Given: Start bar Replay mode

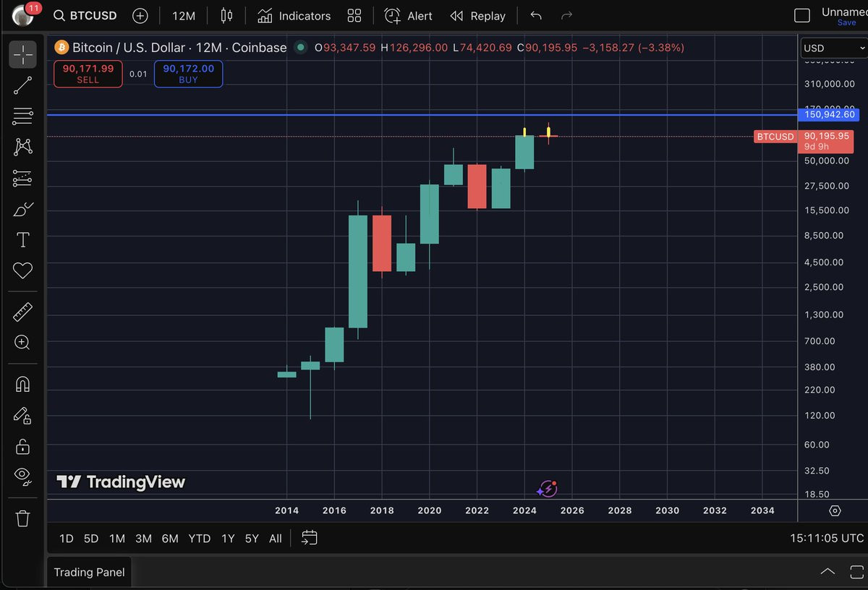Looking at the screenshot, I should pos(477,15).
